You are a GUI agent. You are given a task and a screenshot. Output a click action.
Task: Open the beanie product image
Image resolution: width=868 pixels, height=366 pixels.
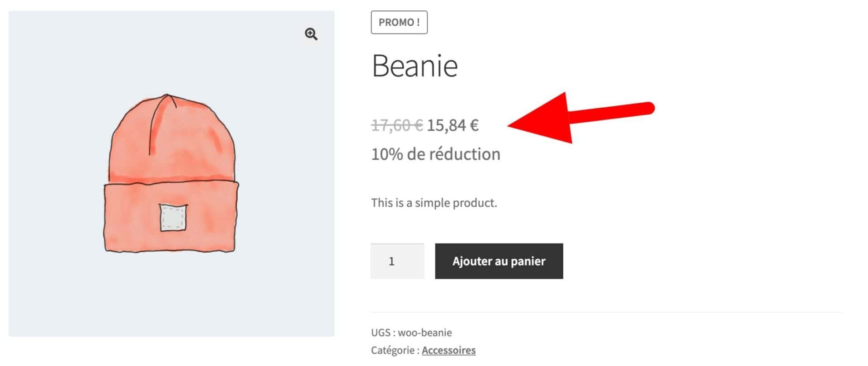tap(171, 173)
